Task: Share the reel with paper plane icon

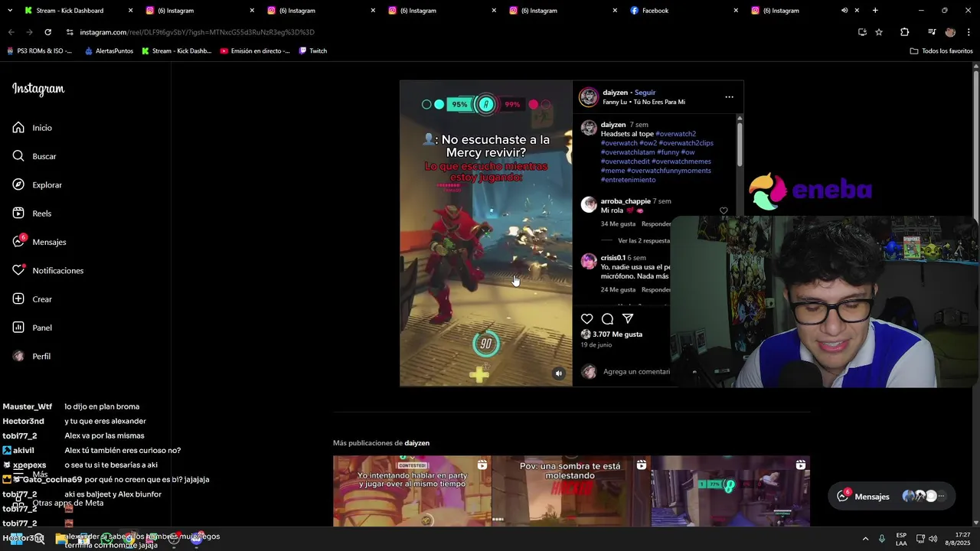Action: pyautogui.click(x=628, y=318)
